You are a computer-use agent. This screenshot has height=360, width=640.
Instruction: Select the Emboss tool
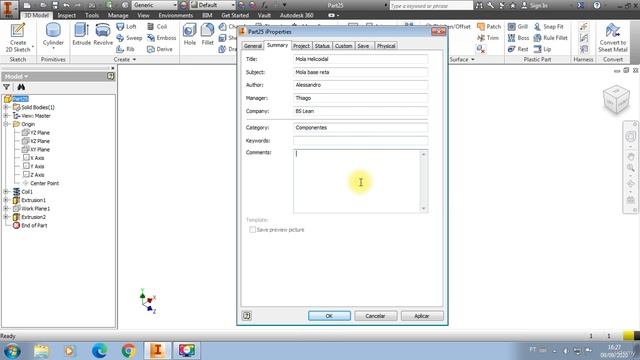[162, 38]
